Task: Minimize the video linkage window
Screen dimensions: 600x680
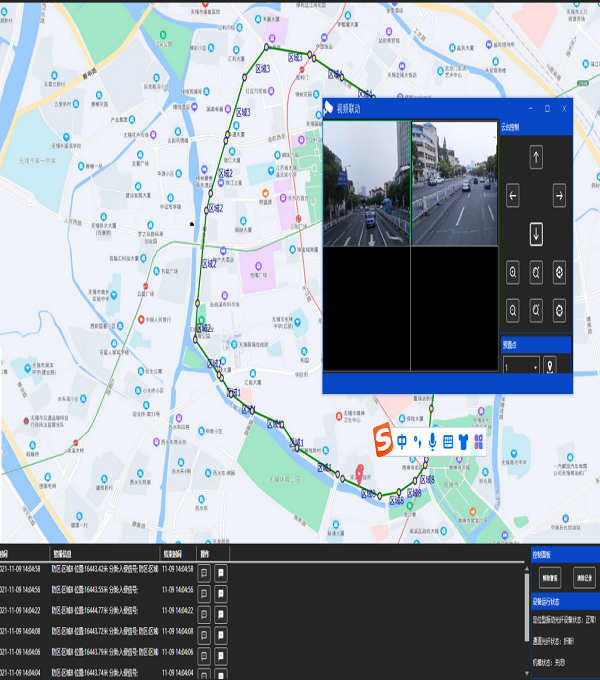Action: 531,108
